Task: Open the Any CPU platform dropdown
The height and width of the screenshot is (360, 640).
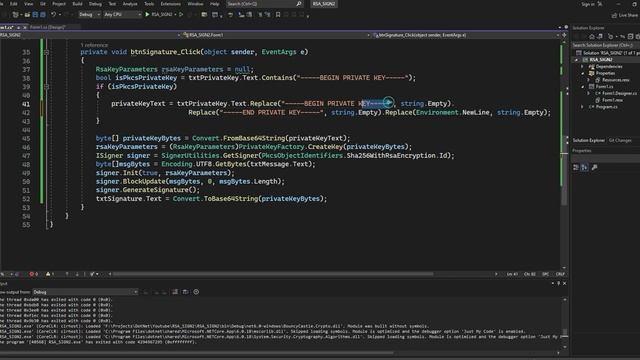Action: (x=122, y=14)
